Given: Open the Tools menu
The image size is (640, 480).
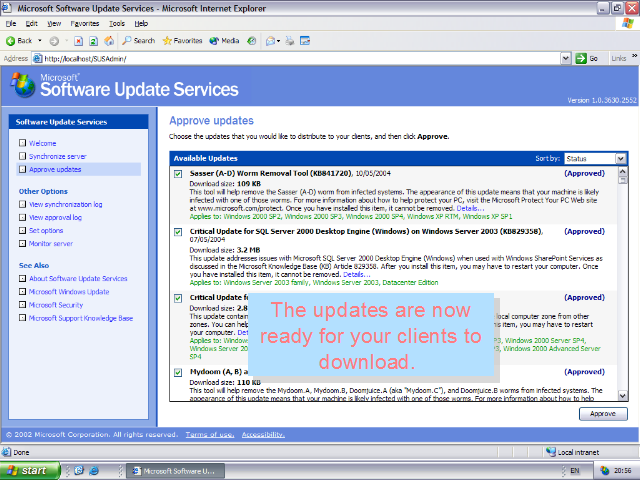Looking at the screenshot, I should 117,23.
